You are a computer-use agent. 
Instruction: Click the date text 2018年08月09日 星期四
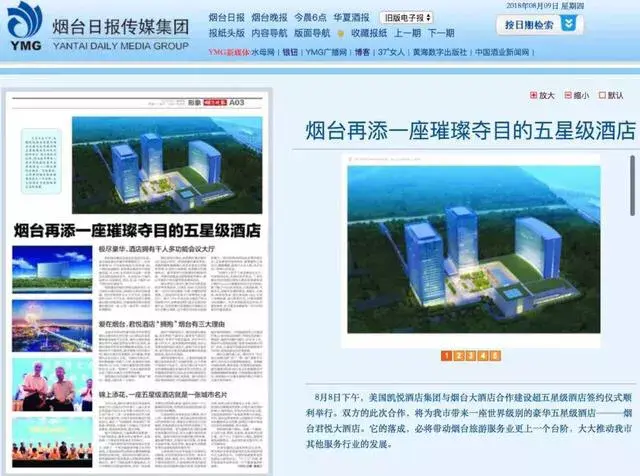[545, 6]
